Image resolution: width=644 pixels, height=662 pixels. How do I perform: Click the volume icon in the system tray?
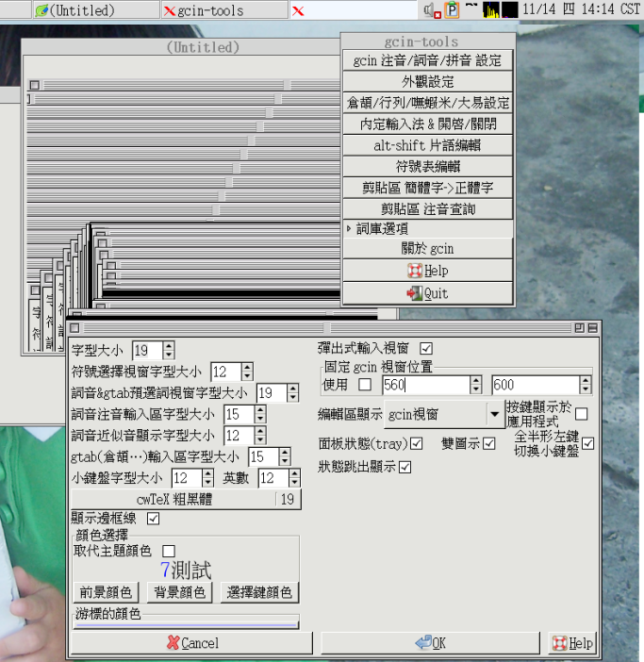431,10
